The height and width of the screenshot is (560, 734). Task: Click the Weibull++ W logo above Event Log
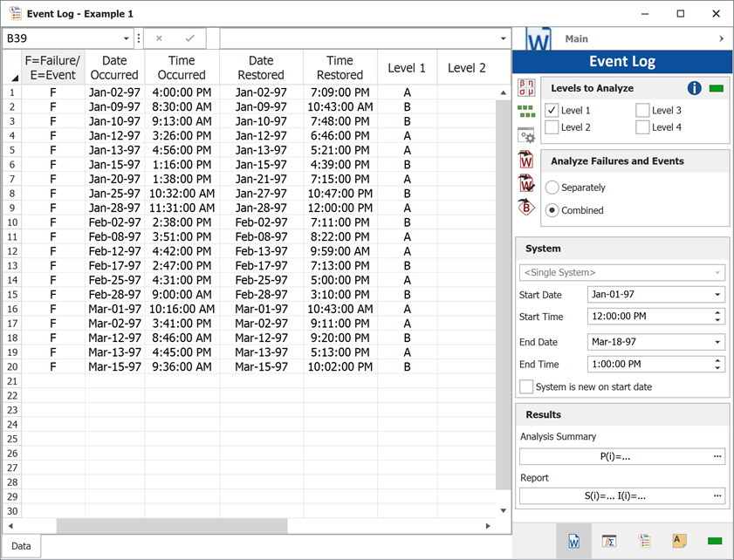tap(538, 39)
